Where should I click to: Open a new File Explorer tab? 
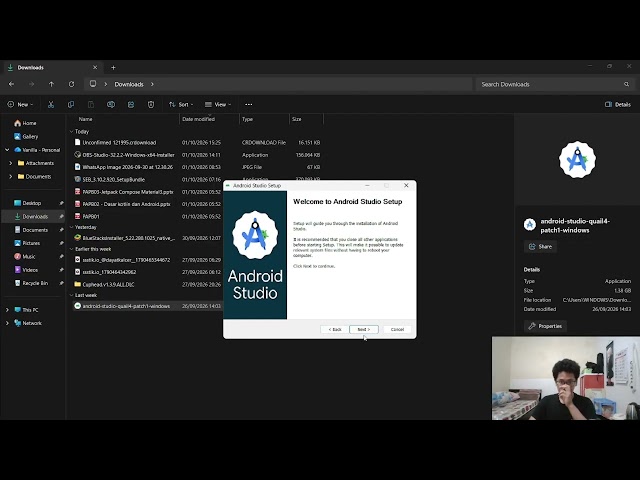(113, 67)
